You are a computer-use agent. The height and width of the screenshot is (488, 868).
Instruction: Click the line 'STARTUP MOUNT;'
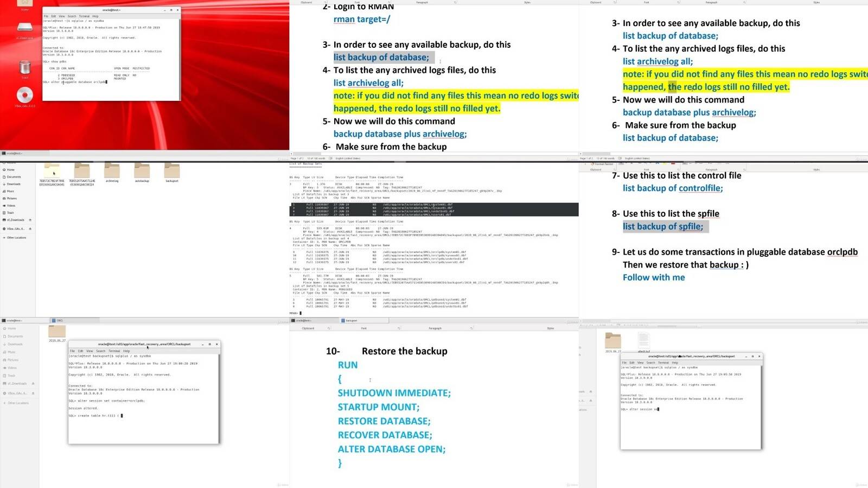coord(379,407)
